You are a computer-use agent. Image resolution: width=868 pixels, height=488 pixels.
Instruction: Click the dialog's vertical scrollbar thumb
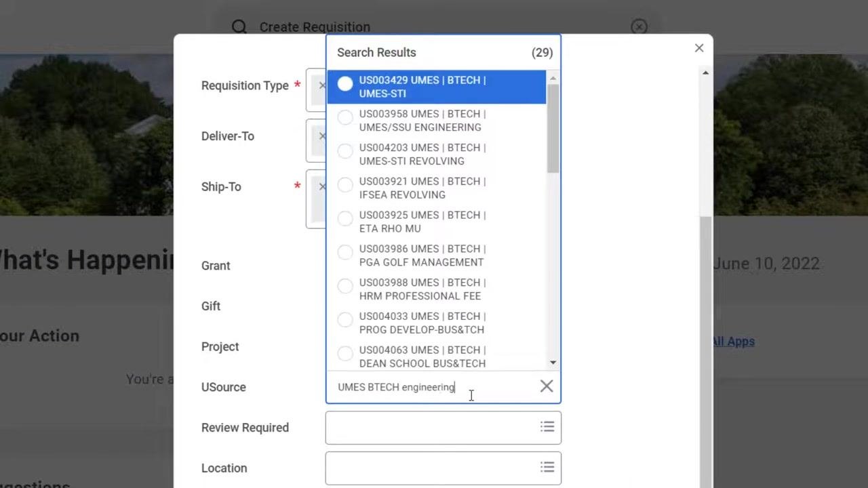(x=705, y=352)
